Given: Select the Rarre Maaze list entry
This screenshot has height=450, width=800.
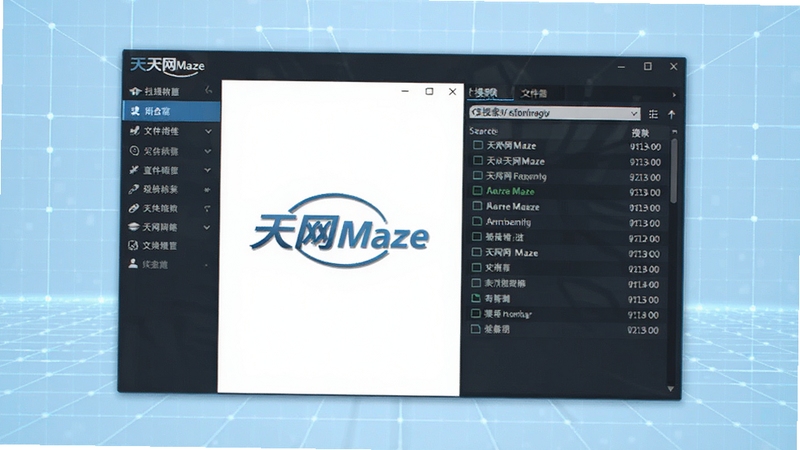Looking at the screenshot, I should click(x=513, y=207).
